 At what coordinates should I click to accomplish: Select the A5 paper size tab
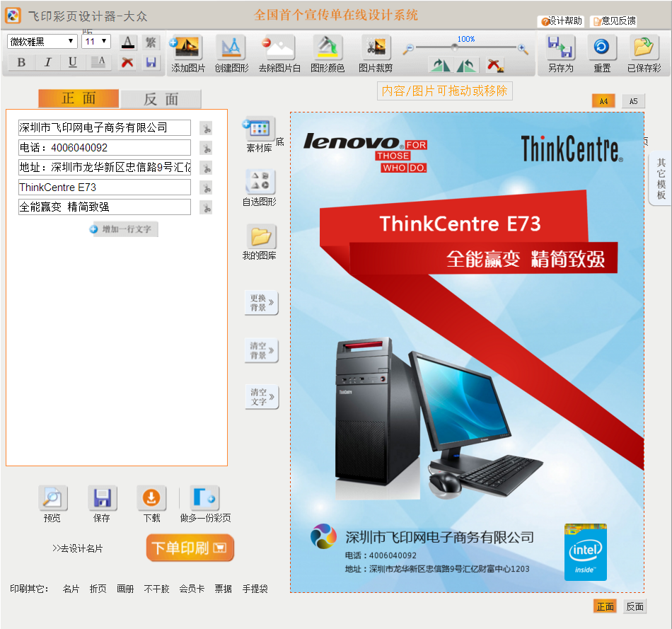(x=634, y=101)
